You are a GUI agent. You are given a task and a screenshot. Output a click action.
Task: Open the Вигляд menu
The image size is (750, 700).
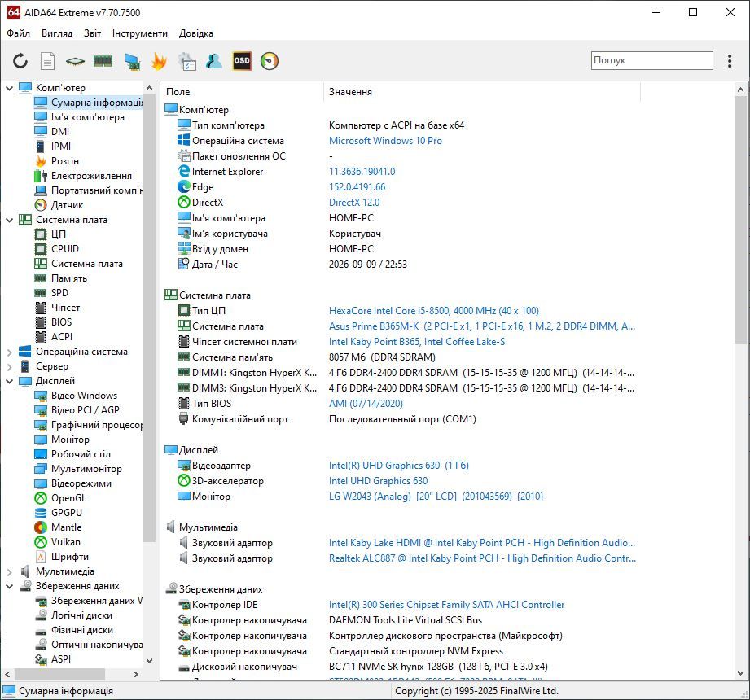(x=57, y=33)
